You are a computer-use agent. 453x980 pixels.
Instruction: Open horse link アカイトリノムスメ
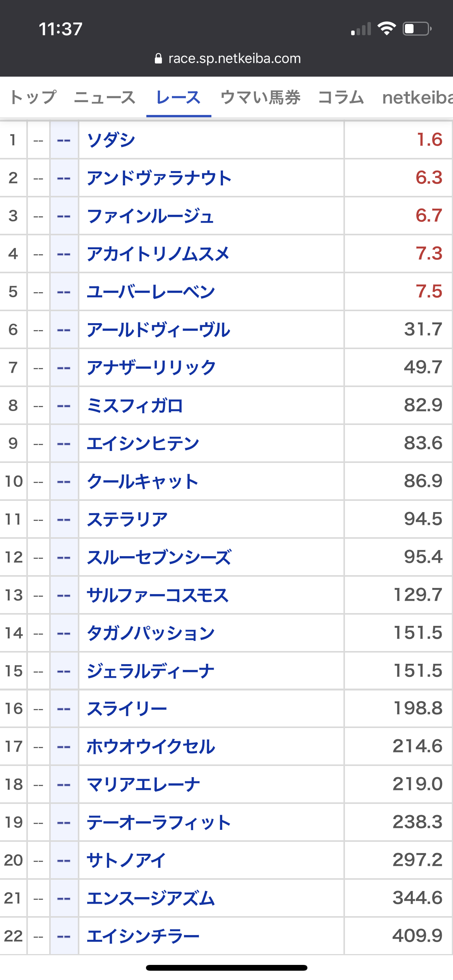tap(158, 254)
